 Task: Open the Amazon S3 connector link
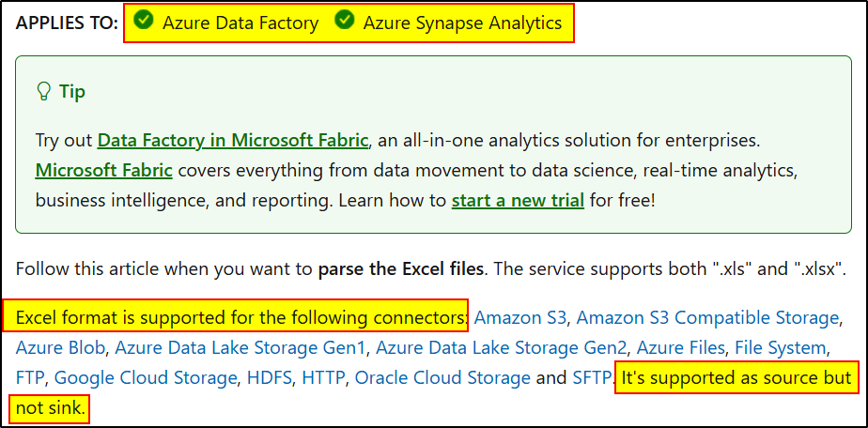pyautogui.click(x=520, y=317)
